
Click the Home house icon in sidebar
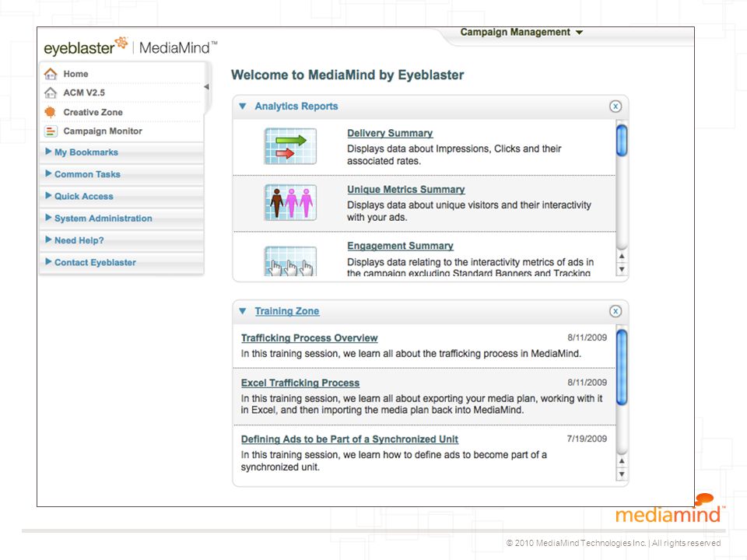click(51, 74)
